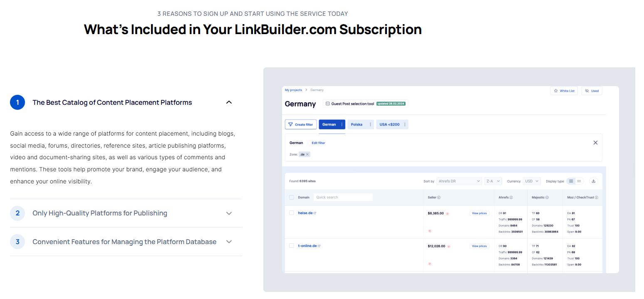Expand Only High-Quality Platforms for Publishing
Screen dimensions: 644x299
(x=100, y=213)
